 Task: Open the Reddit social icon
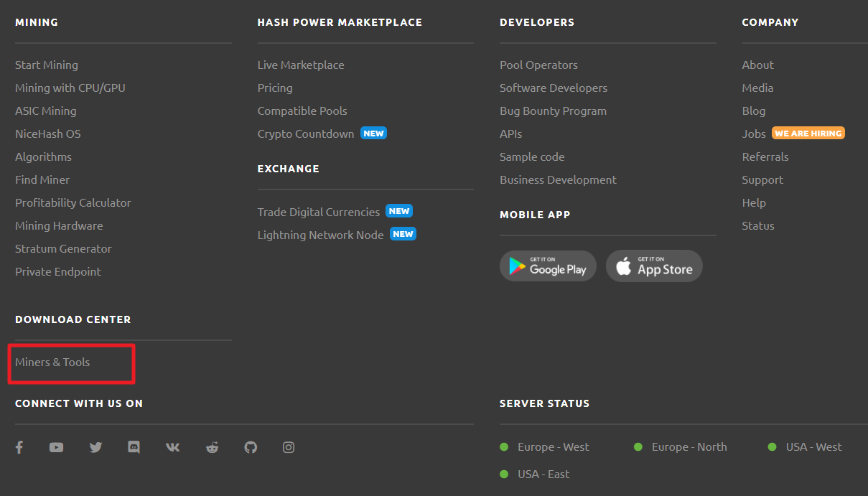pyautogui.click(x=212, y=447)
